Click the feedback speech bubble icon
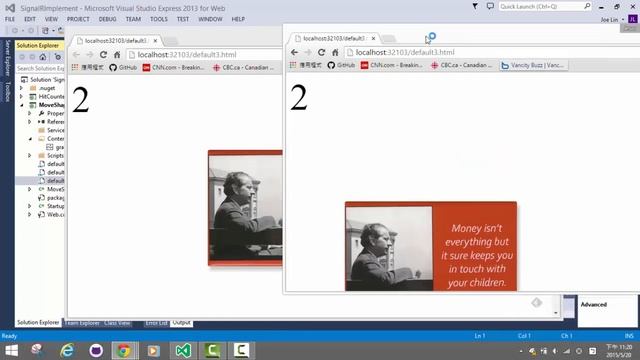 (490, 6)
